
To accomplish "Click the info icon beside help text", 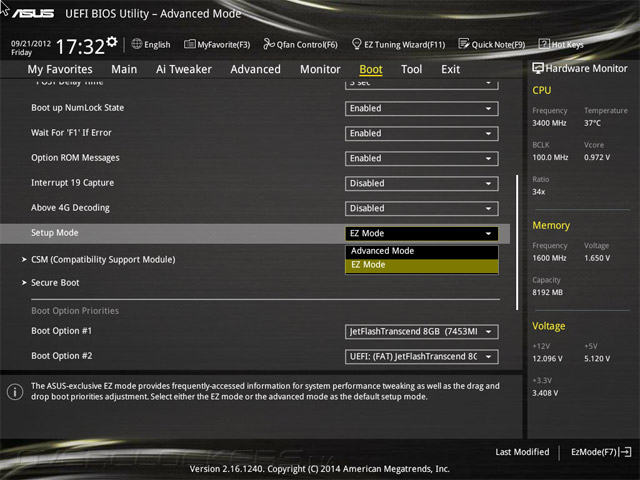I will pyautogui.click(x=15, y=392).
